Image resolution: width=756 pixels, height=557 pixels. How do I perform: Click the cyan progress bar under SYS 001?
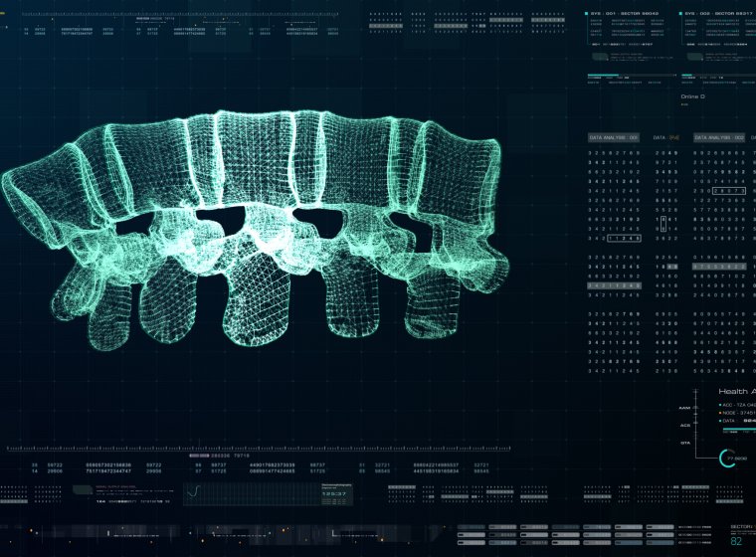pyautogui.click(x=603, y=74)
